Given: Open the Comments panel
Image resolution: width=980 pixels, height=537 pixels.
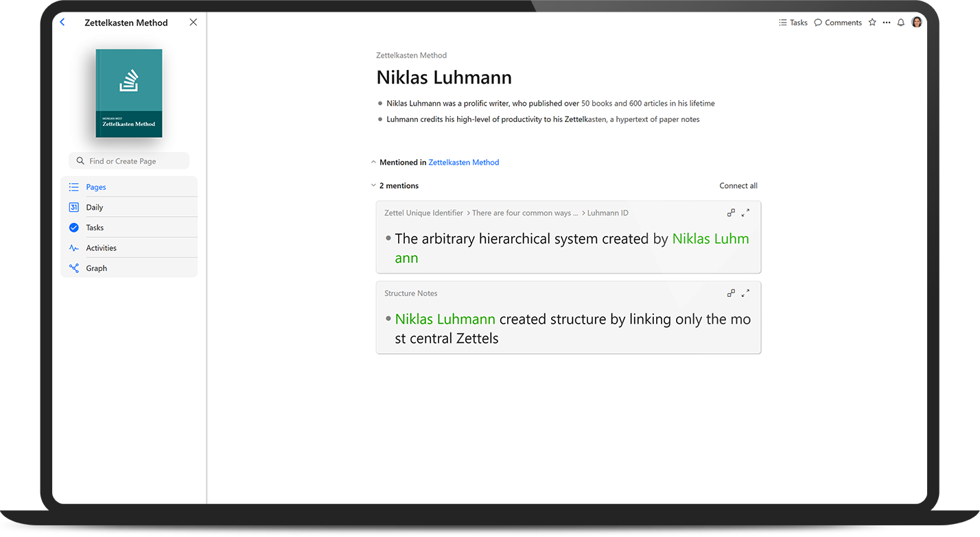Looking at the screenshot, I should 837,23.
